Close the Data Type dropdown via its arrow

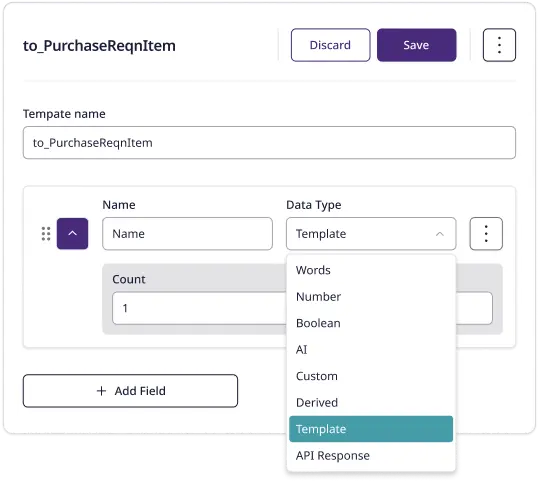pyautogui.click(x=440, y=234)
